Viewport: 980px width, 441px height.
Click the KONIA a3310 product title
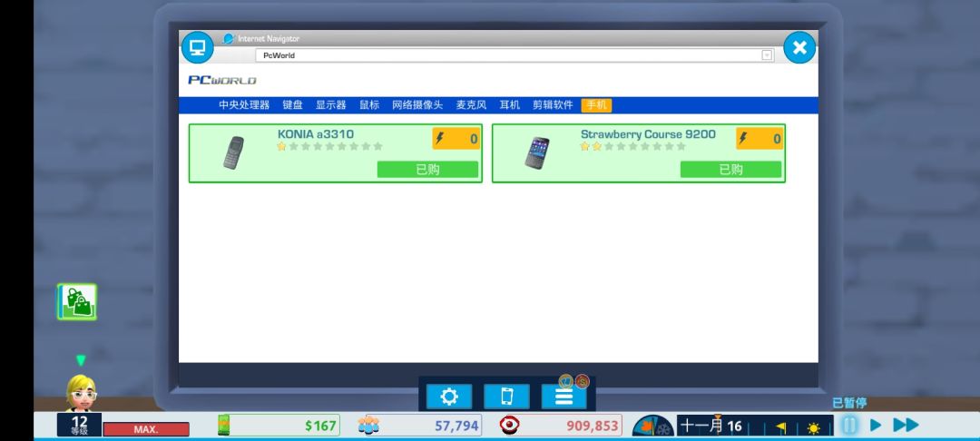pyautogui.click(x=316, y=133)
